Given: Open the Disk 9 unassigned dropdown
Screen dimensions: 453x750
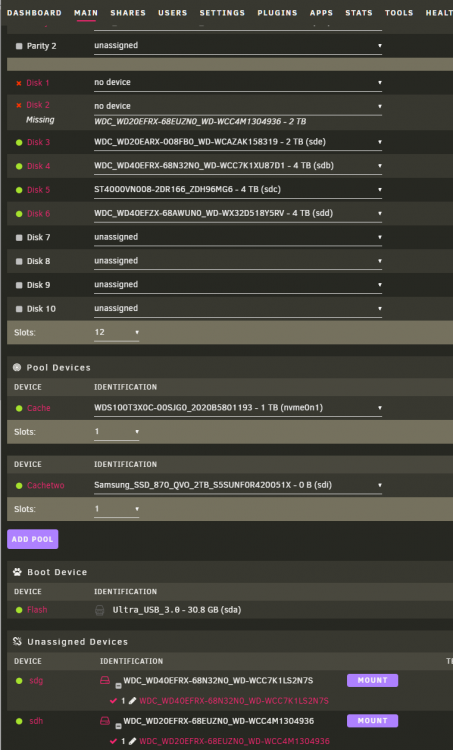Looking at the screenshot, I should 238,286.
